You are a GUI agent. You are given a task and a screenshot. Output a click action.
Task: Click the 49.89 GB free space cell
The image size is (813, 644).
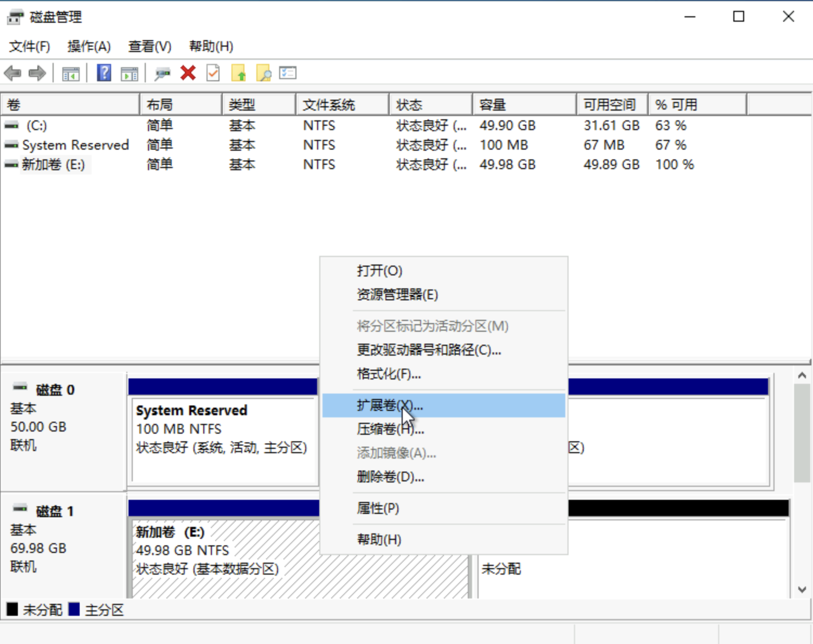click(611, 164)
